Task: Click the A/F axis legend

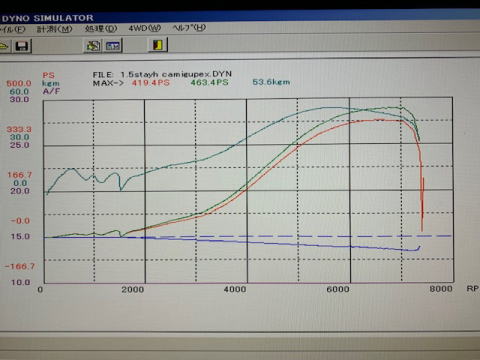Action: (51, 91)
